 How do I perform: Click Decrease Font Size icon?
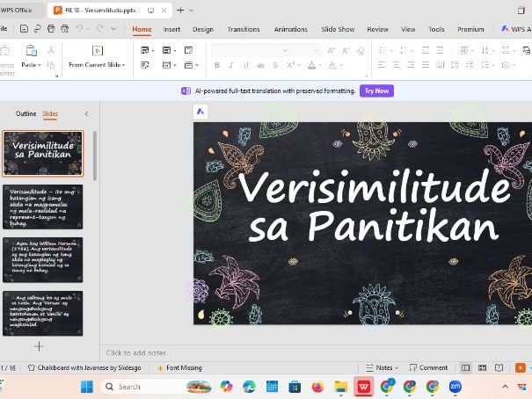pos(346,51)
